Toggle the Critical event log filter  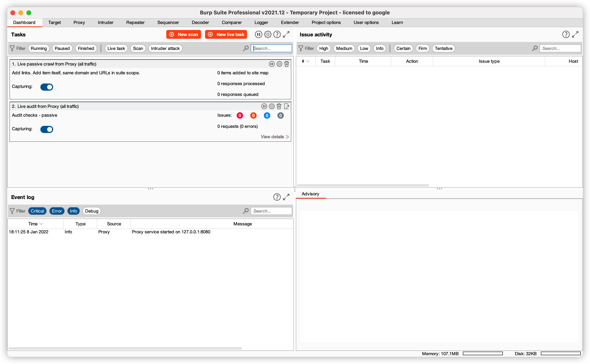point(37,211)
